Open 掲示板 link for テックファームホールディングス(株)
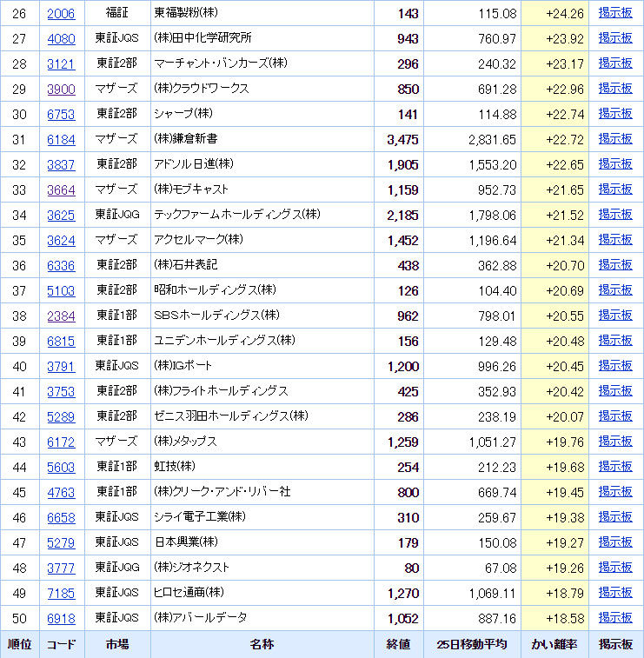Screen dimensions: 644x658 point(615,215)
